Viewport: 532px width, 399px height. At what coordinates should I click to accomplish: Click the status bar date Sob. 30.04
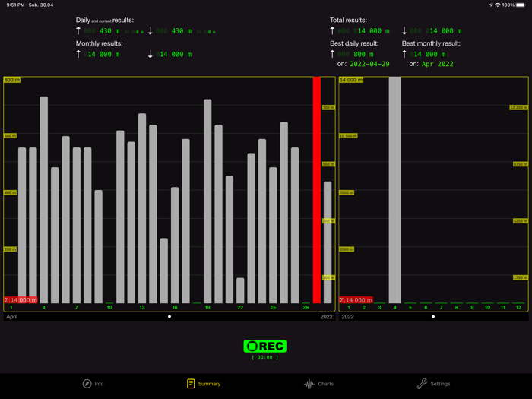pos(41,5)
